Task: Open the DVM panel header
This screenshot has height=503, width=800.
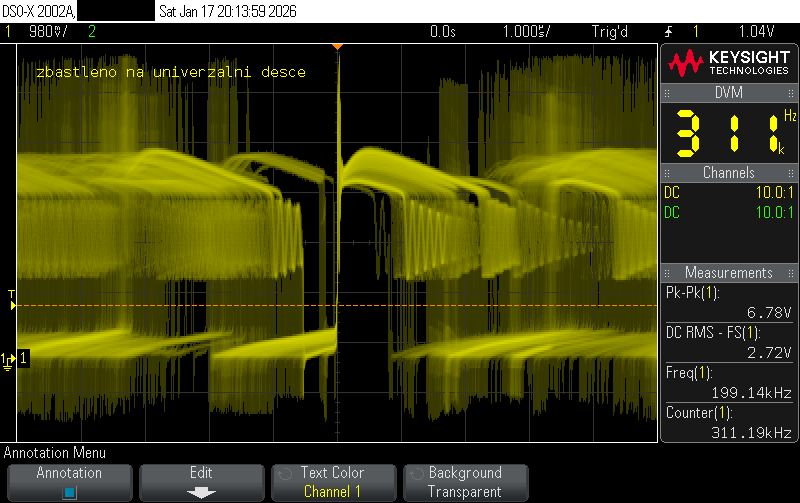Action: [728, 93]
